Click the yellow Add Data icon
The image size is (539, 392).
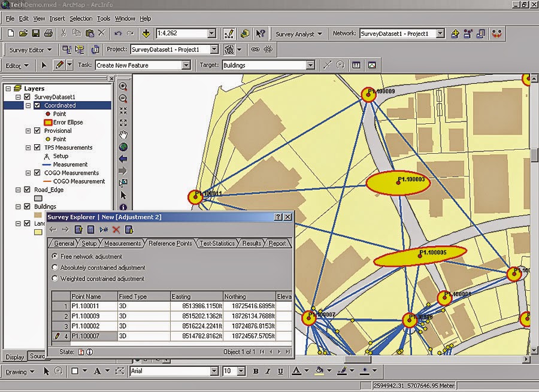pyautogui.click(x=146, y=34)
